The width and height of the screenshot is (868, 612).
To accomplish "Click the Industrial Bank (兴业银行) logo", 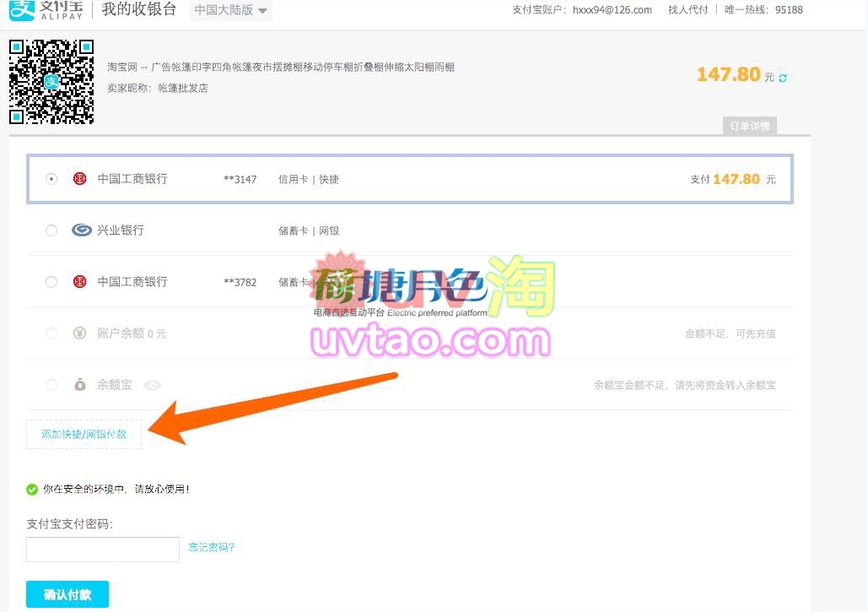I will tap(81, 230).
